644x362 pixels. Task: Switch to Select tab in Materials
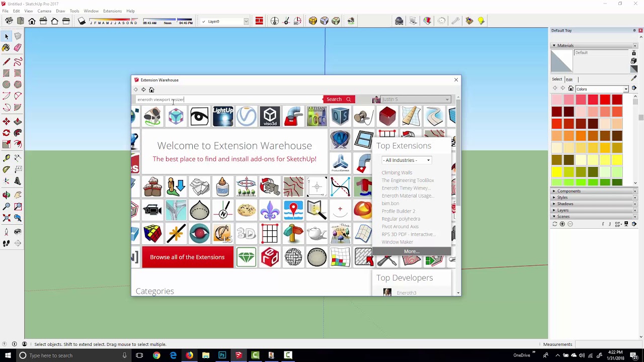[x=557, y=79]
